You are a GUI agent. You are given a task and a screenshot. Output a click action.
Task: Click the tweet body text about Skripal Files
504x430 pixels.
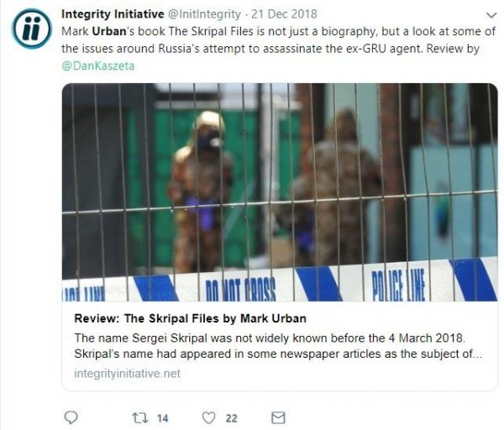278,40
